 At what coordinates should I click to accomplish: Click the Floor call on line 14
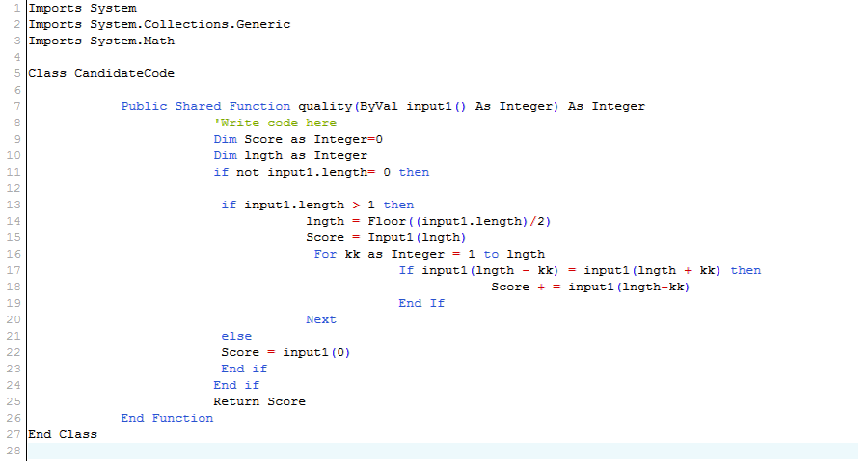(386, 221)
